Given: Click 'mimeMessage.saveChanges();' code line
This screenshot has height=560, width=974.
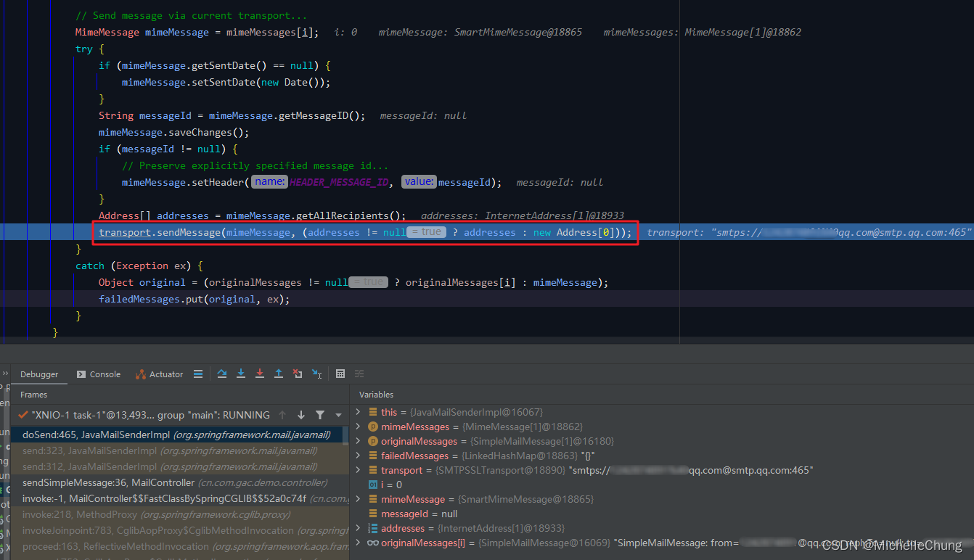Looking at the screenshot, I should point(174,132).
